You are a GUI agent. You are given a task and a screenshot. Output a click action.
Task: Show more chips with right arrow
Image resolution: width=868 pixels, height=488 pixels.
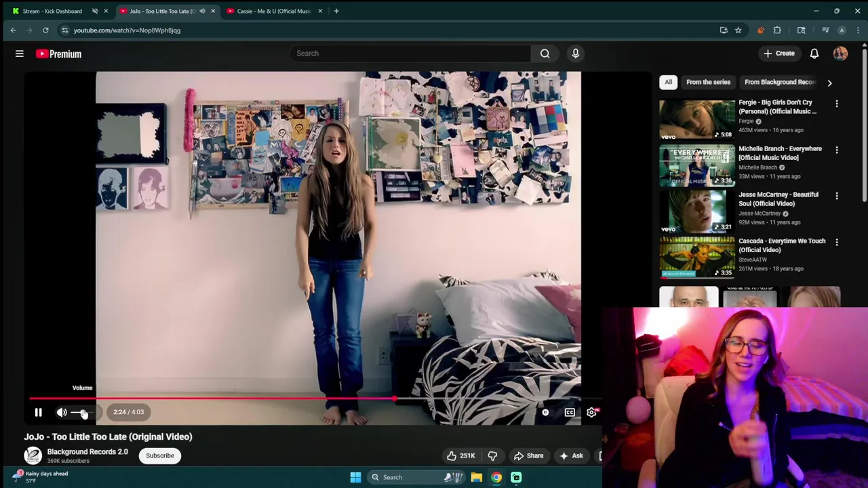829,83
